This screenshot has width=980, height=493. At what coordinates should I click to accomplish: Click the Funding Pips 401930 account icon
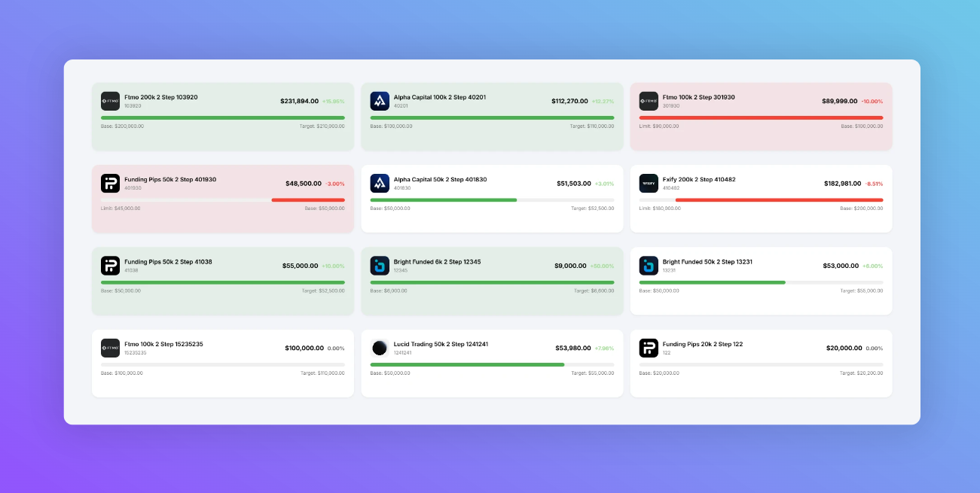pyautogui.click(x=110, y=183)
